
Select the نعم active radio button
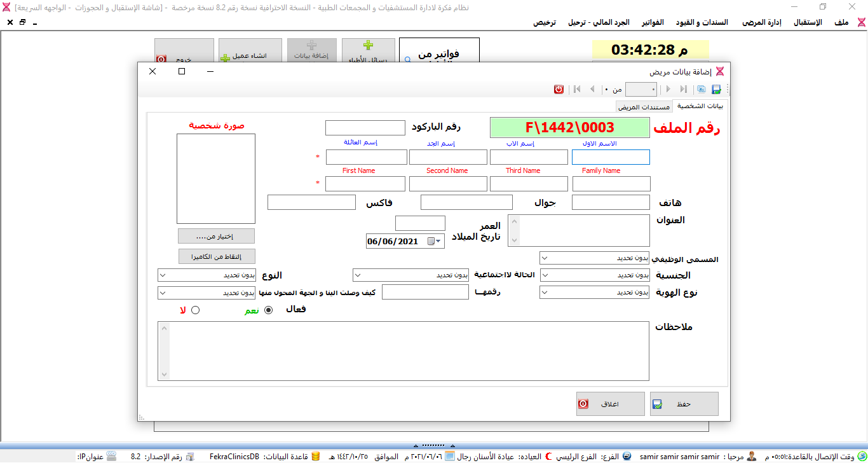(x=268, y=310)
